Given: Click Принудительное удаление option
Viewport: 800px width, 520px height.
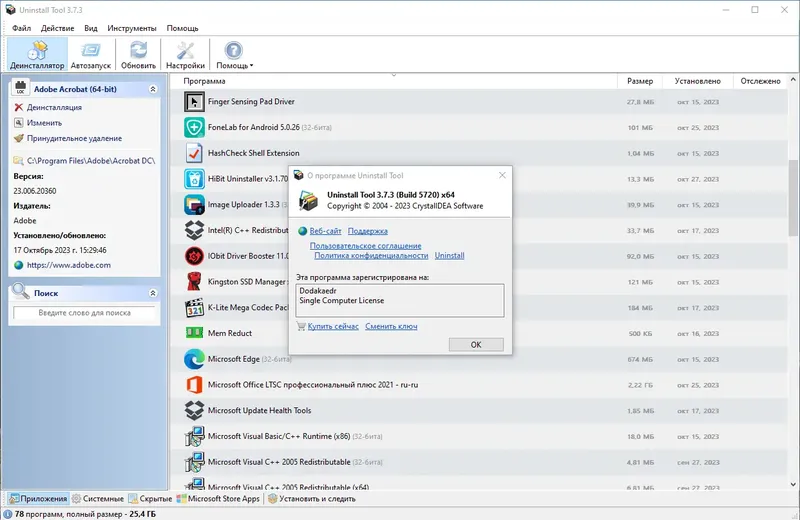Looking at the screenshot, I should [74, 138].
